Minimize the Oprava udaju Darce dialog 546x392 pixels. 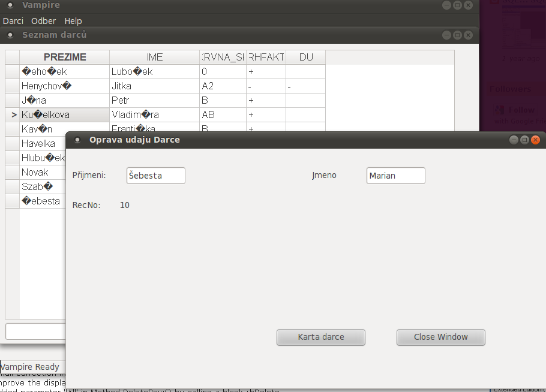(514, 140)
